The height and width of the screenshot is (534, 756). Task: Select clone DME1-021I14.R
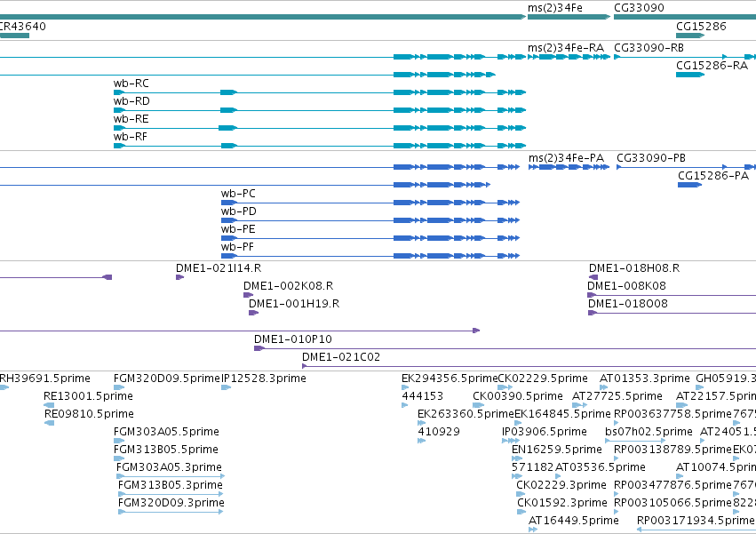click(219, 268)
